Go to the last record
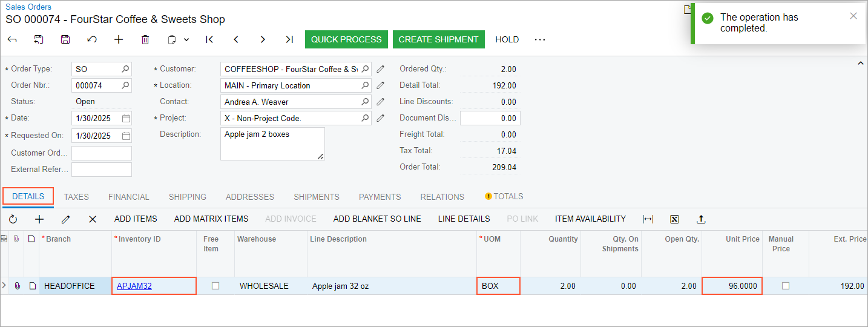This screenshot has width=868, height=327. [x=289, y=39]
